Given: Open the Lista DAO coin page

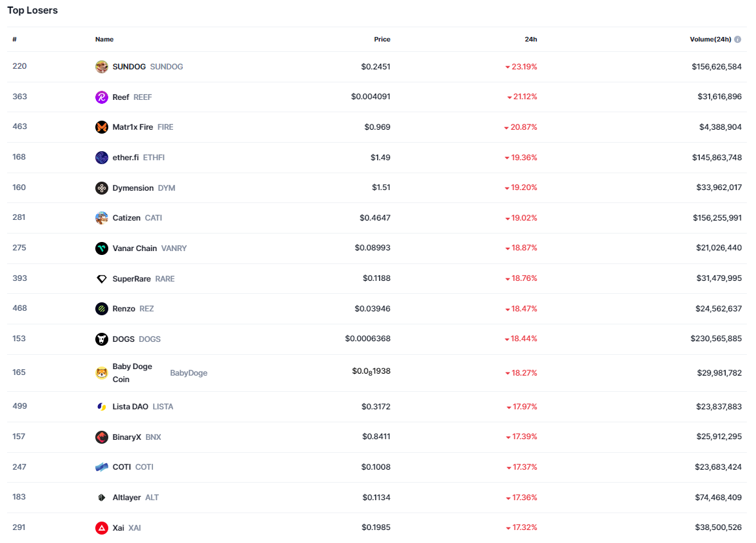Looking at the screenshot, I should [x=130, y=407].
